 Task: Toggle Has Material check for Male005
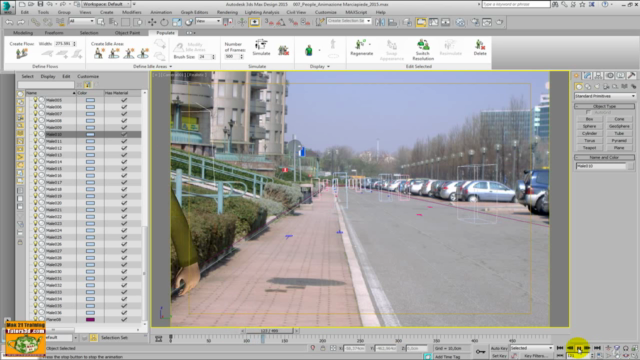tap(124, 100)
